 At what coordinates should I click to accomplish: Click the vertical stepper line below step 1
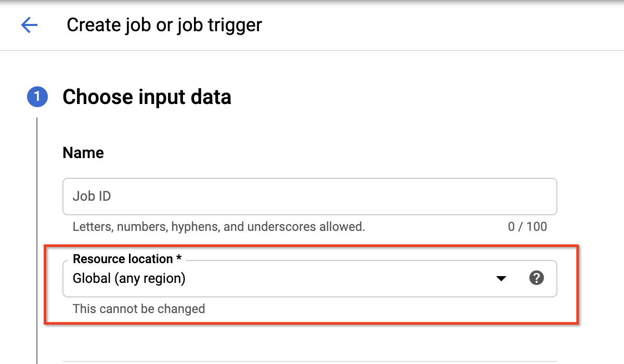pyautogui.click(x=37, y=234)
